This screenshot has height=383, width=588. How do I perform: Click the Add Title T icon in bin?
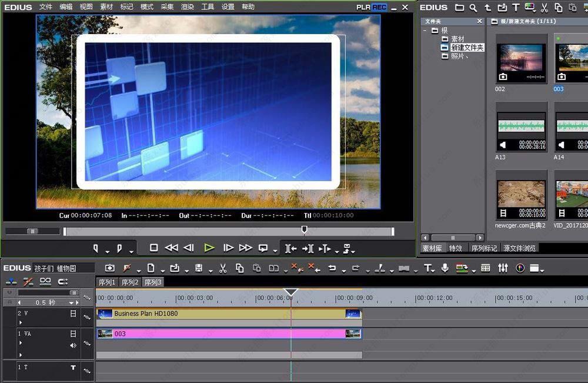point(516,7)
